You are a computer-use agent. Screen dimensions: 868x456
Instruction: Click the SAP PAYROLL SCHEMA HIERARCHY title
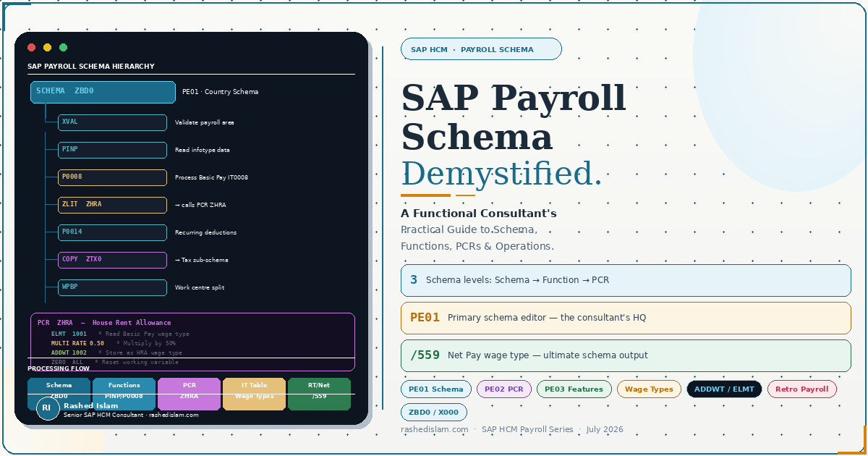[91, 67]
